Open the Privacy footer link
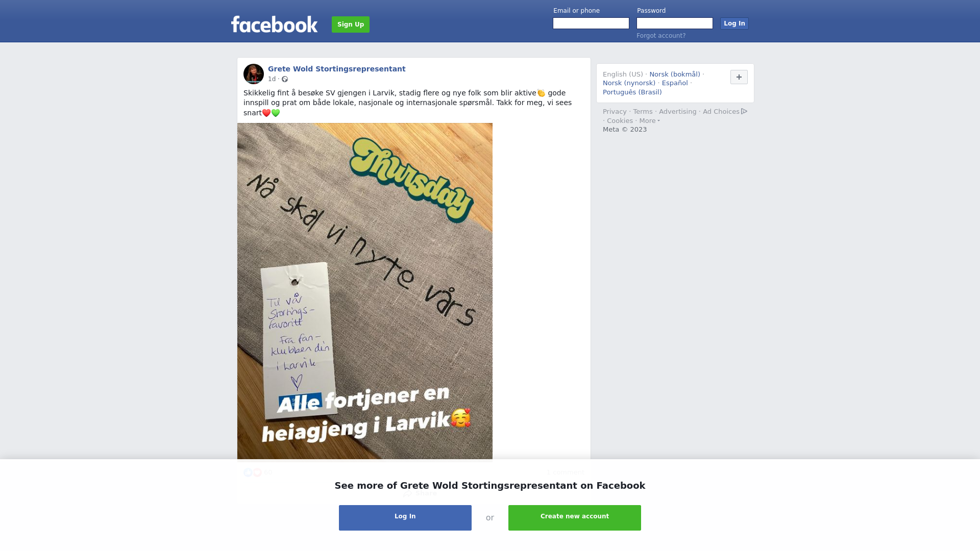Viewport: 980px width, 551px height. [615, 112]
